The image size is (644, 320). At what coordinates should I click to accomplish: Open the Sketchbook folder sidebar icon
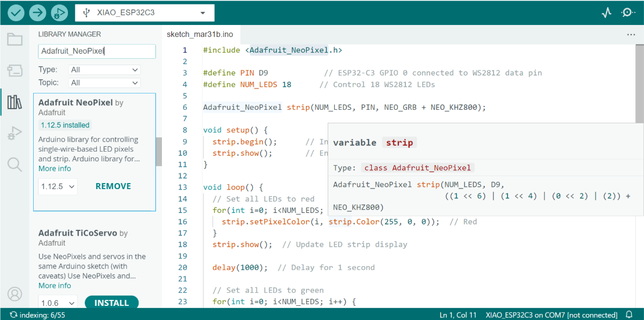tap(15, 40)
